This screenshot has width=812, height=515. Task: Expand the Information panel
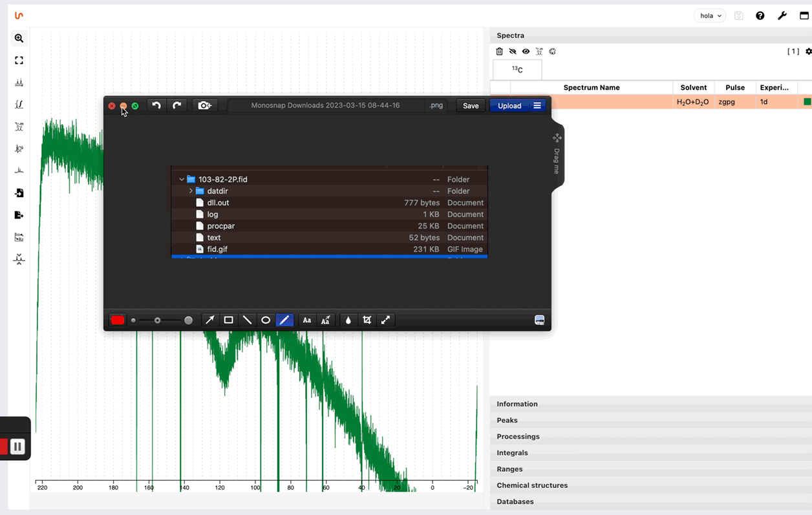pos(651,404)
